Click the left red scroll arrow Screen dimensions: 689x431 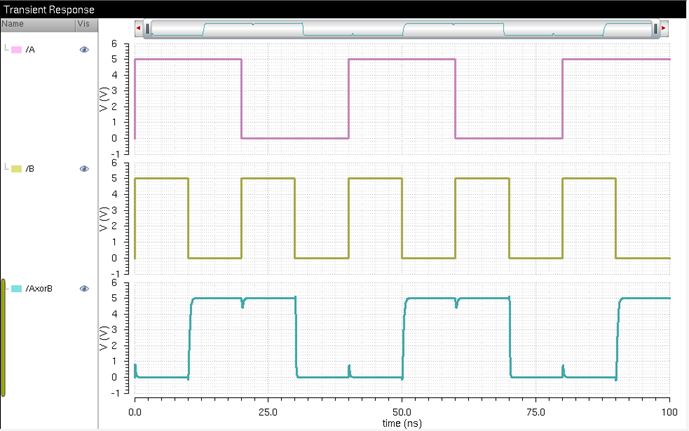coord(138,28)
